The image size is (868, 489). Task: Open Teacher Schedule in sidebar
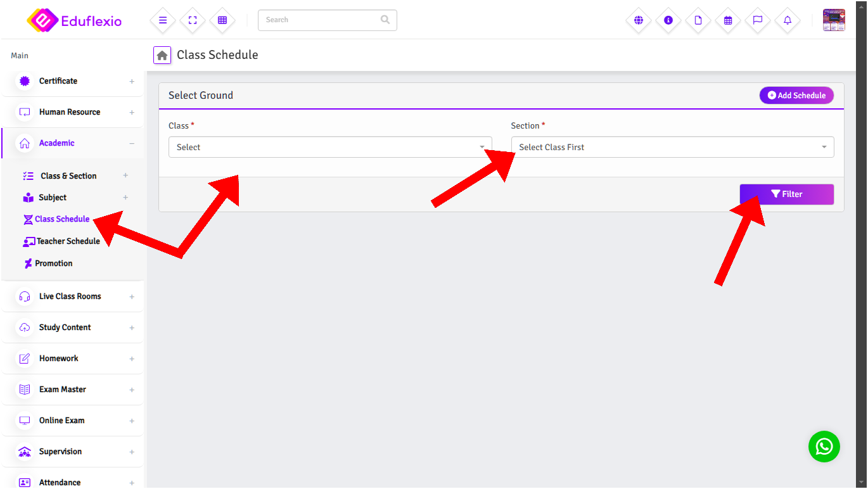pyautogui.click(x=68, y=241)
